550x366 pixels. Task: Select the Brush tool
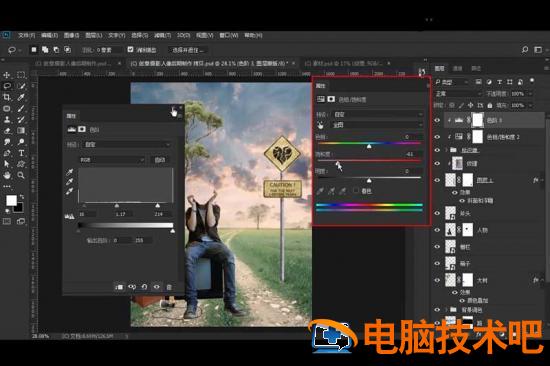[21, 108]
